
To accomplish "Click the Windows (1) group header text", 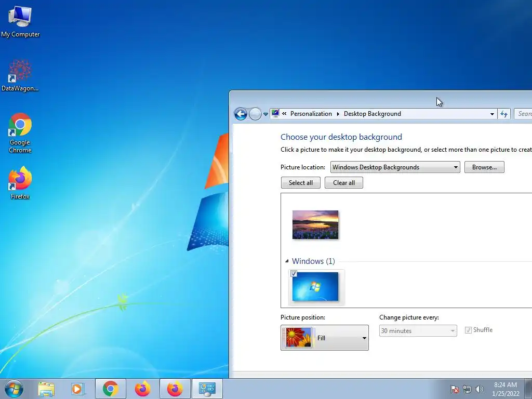I will [313, 261].
